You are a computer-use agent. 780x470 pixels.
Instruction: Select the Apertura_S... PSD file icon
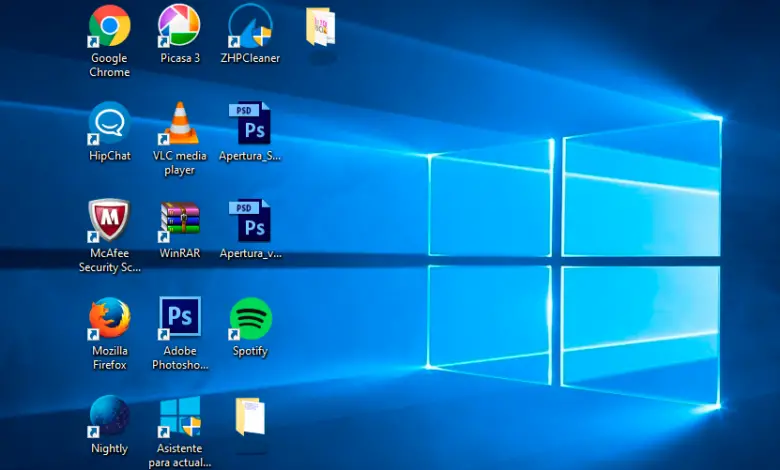[250, 123]
